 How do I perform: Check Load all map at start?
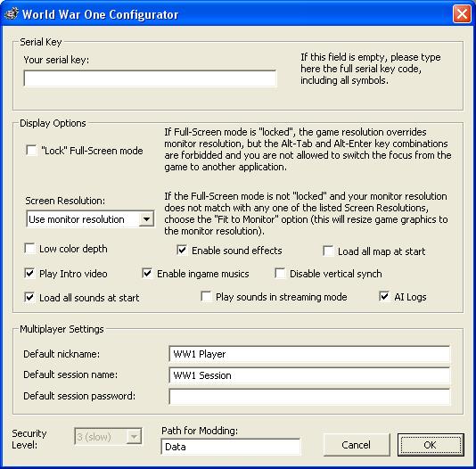coord(328,251)
